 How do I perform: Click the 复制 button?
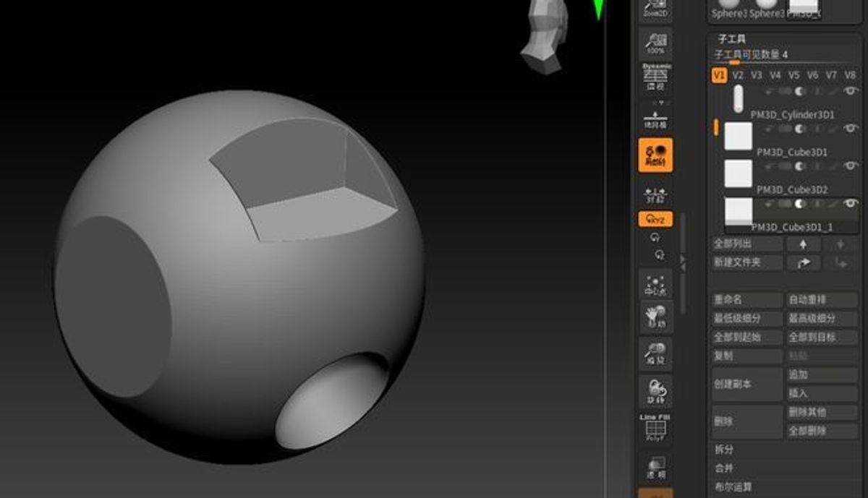tap(747, 356)
